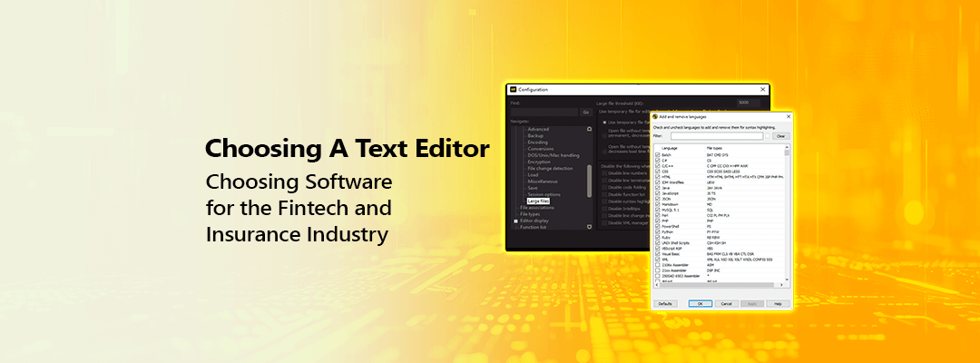980x363 pixels.
Task: Select the second Open file without temp radio option
Action: [604, 135]
